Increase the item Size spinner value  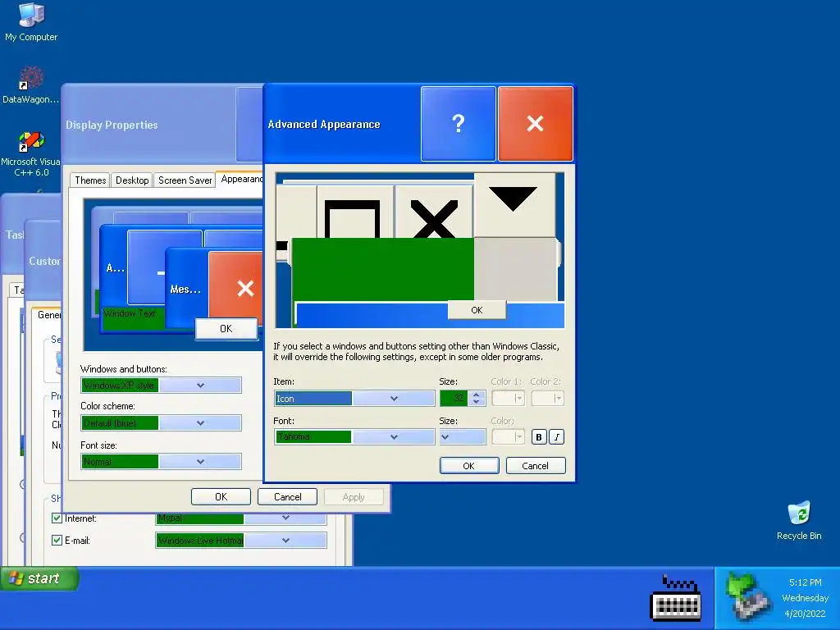(477, 395)
